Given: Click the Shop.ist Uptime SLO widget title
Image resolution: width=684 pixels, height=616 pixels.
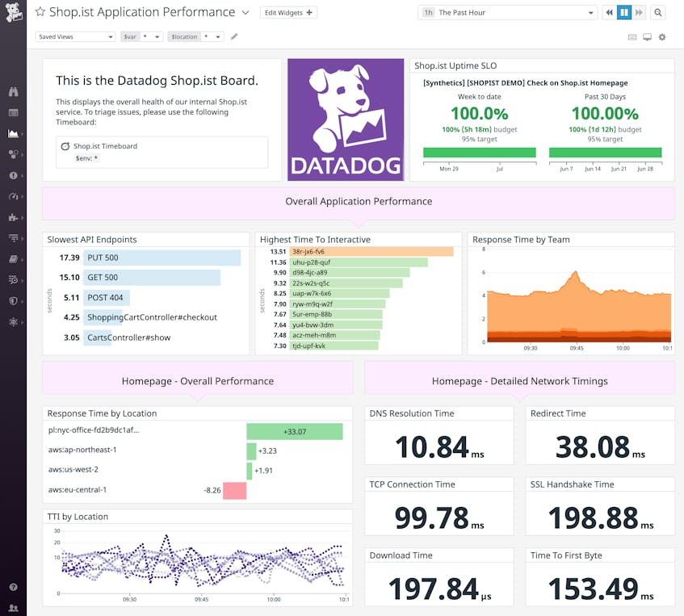Looking at the screenshot, I should [x=455, y=66].
